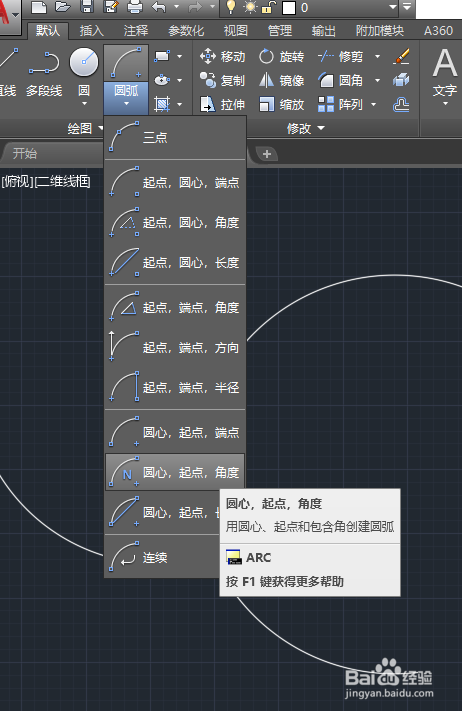Image resolution: width=462 pixels, height=711 pixels.
Task: Toggle the layer light bulb on/off icon
Action: click(x=231, y=7)
